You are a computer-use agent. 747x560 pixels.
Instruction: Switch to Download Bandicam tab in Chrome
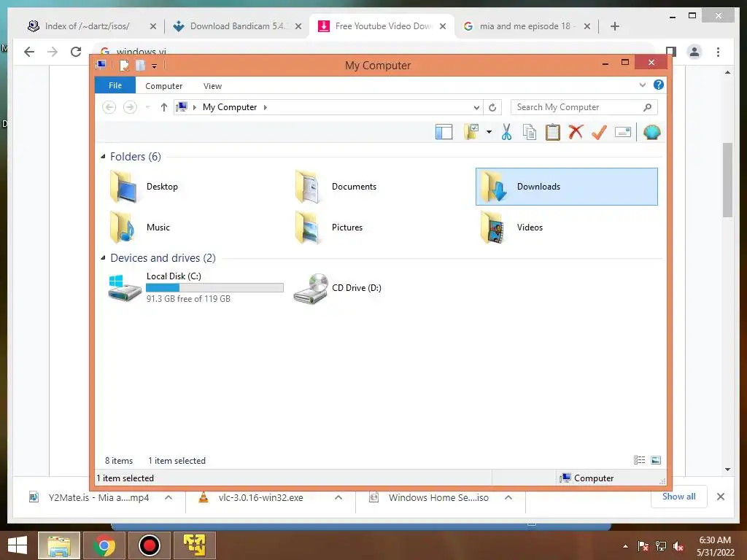(237, 26)
